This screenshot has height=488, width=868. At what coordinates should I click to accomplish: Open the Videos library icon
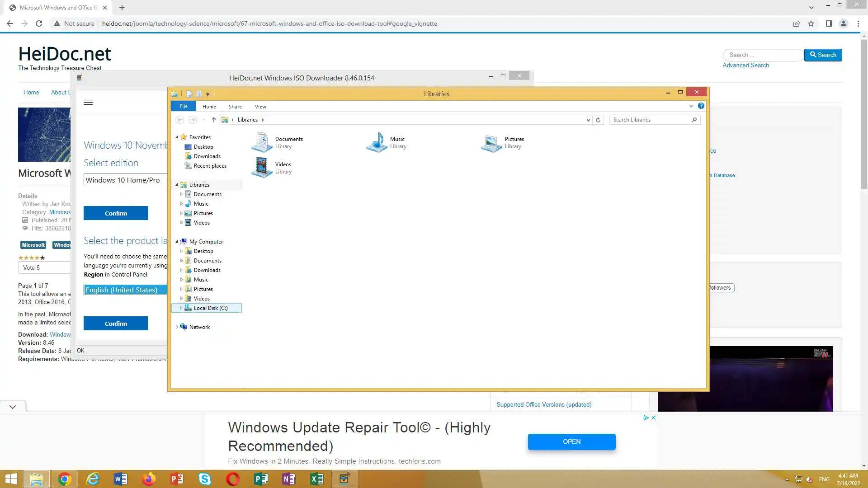coord(262,168)
